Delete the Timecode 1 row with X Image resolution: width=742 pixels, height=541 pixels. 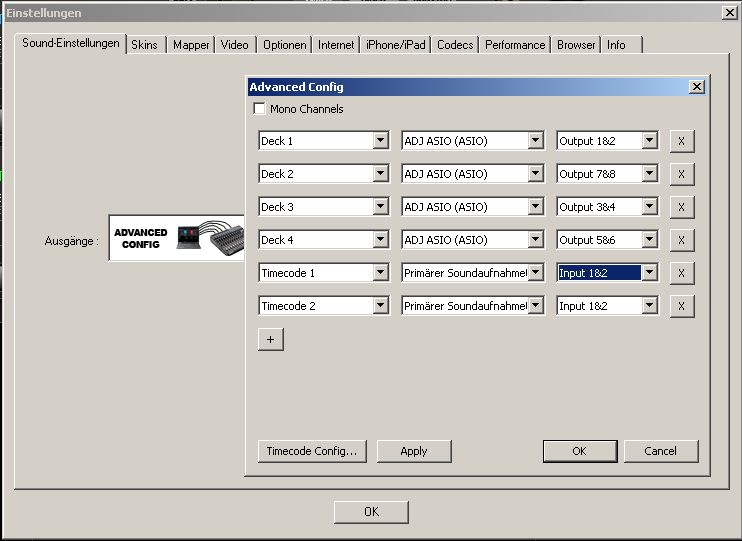point(681,273)
